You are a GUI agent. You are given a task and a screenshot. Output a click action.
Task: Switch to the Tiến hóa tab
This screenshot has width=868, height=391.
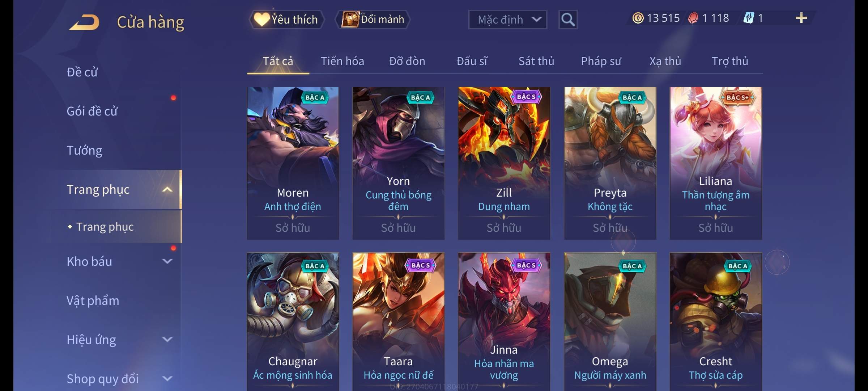(x=342, y=61)
